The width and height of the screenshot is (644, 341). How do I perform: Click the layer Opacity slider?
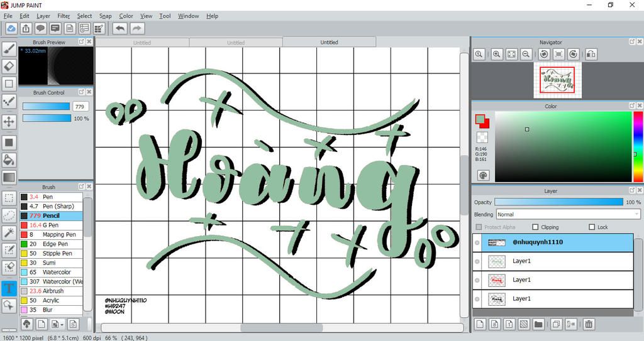(x=558, y=202)
